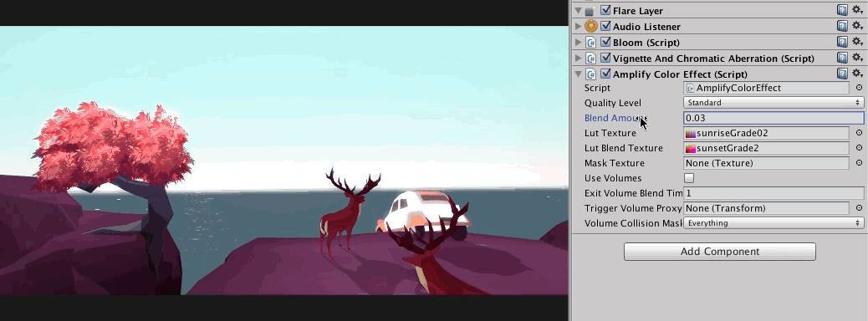Click the Lut Texture label

610,133
